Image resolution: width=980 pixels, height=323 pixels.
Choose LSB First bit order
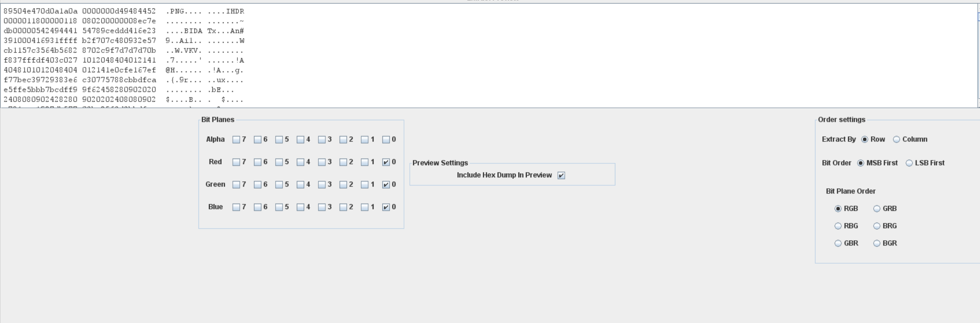925,163
